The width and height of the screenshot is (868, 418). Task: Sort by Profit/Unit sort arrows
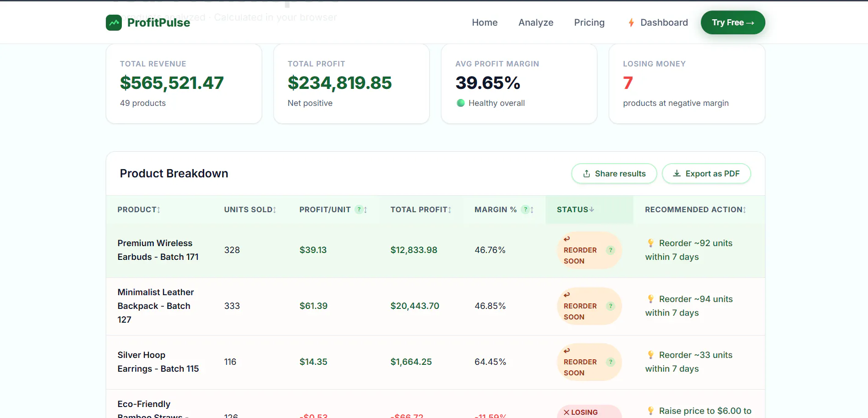366,210
